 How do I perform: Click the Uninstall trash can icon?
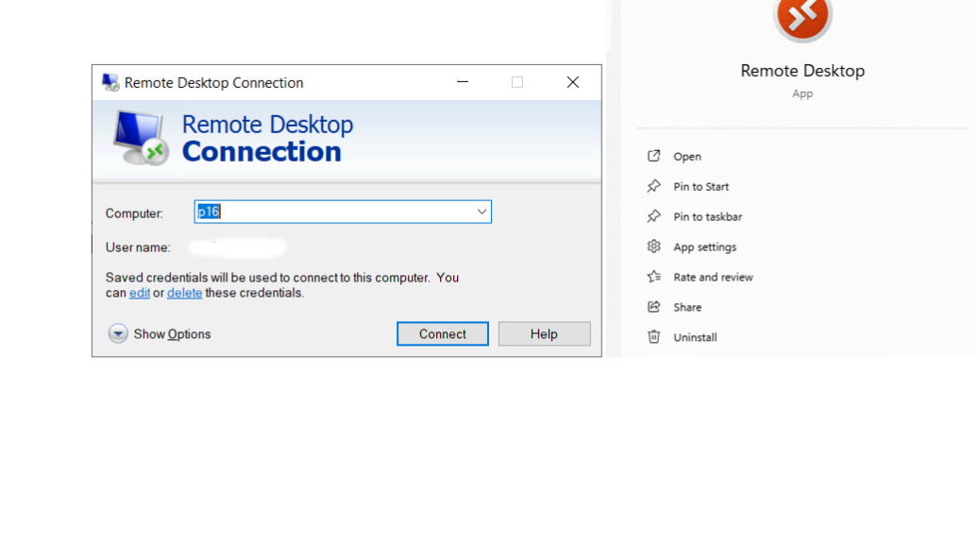tap(653, 336)
